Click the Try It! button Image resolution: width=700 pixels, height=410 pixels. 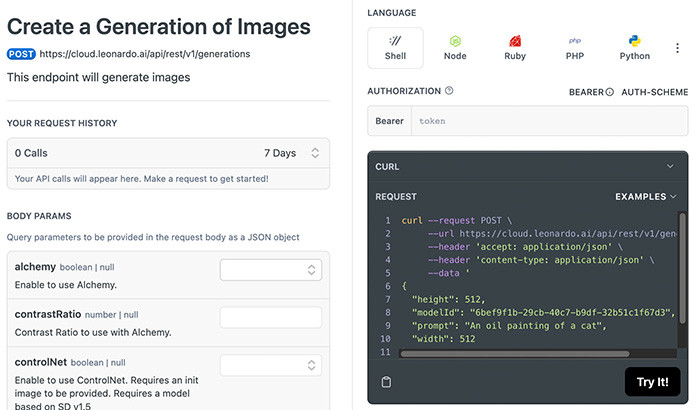pos(652,382)
